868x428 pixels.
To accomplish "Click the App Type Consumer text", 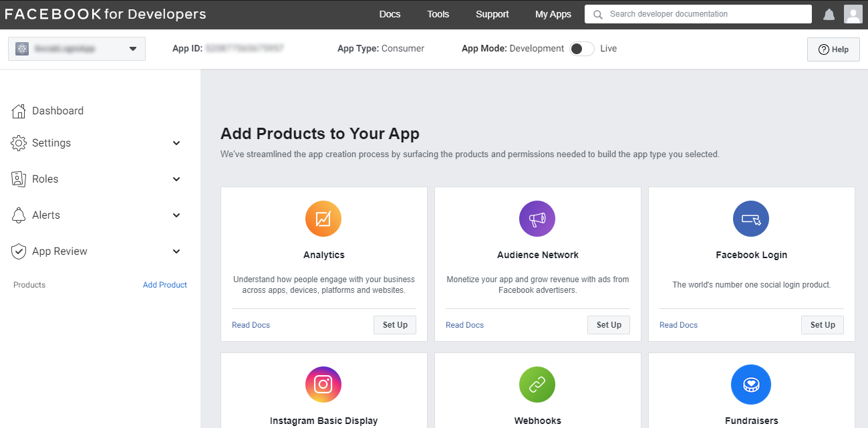I will pos(381,49).
